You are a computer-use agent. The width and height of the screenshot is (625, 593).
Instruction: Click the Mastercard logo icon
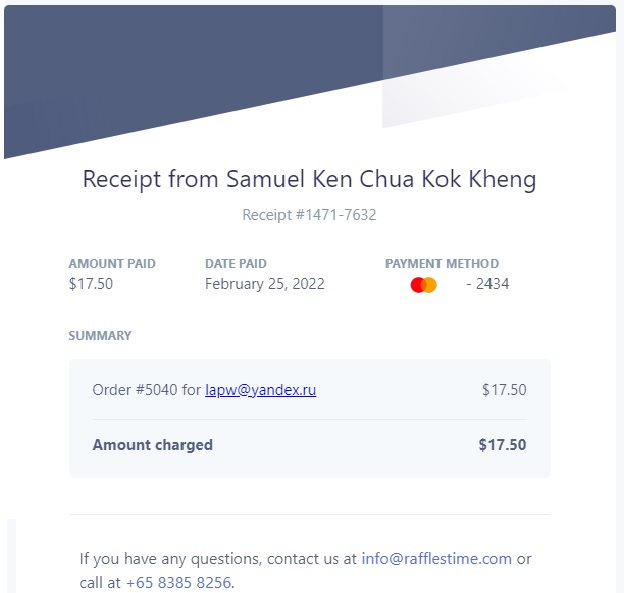coord(423,285)
